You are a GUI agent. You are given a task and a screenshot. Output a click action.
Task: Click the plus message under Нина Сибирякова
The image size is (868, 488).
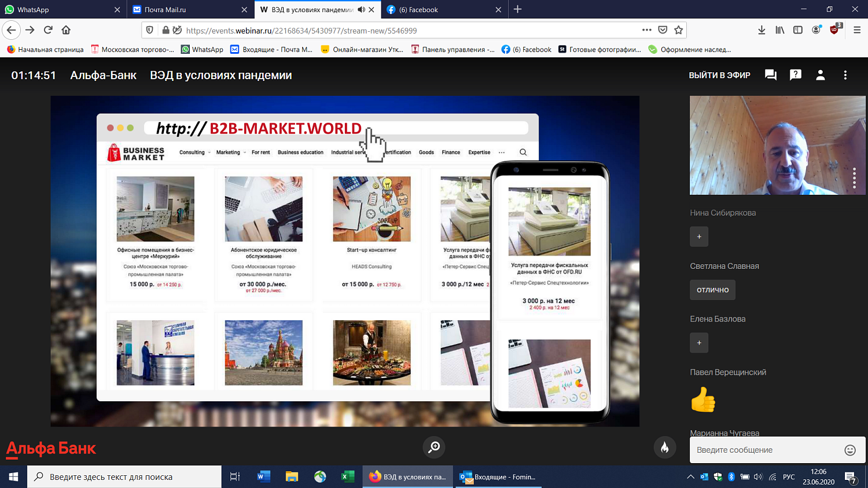(699, 236)
